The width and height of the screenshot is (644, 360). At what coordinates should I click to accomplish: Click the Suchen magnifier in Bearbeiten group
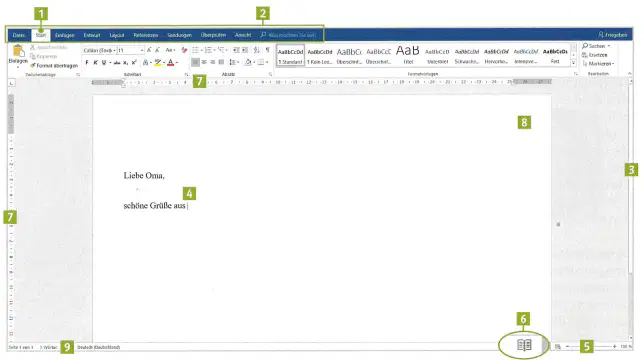[x=585, y=46]
